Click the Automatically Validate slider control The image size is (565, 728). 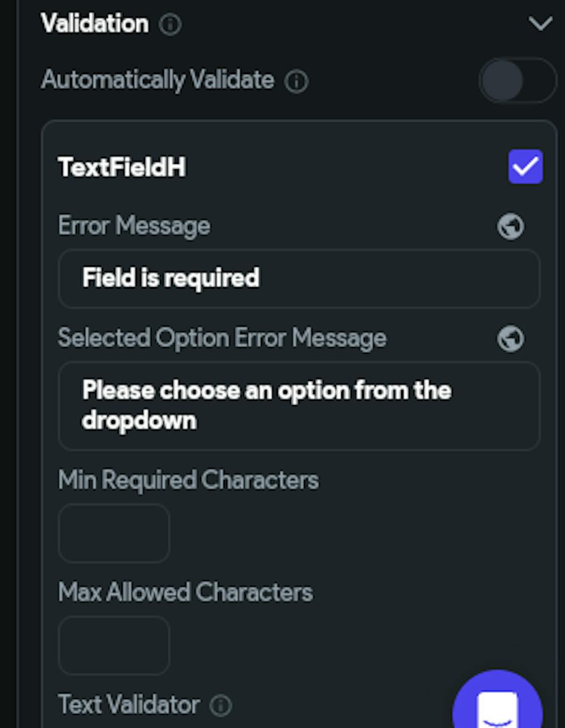coord(516,80)
